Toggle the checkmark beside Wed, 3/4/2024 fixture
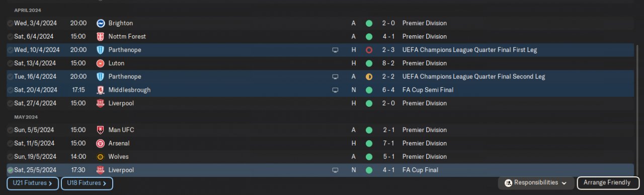644x195 pixels. pyautogui.click(x=11, y=23)
